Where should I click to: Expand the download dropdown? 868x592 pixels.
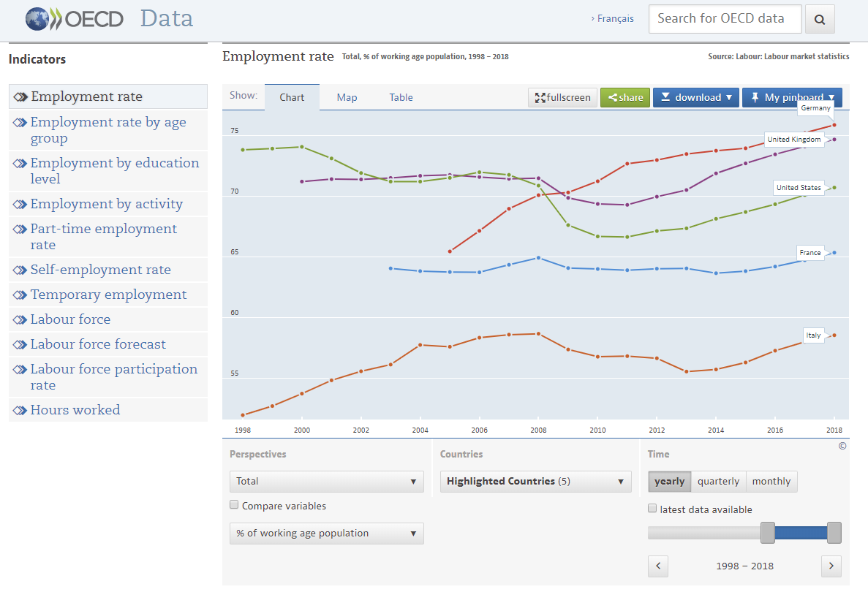point(695,97)
